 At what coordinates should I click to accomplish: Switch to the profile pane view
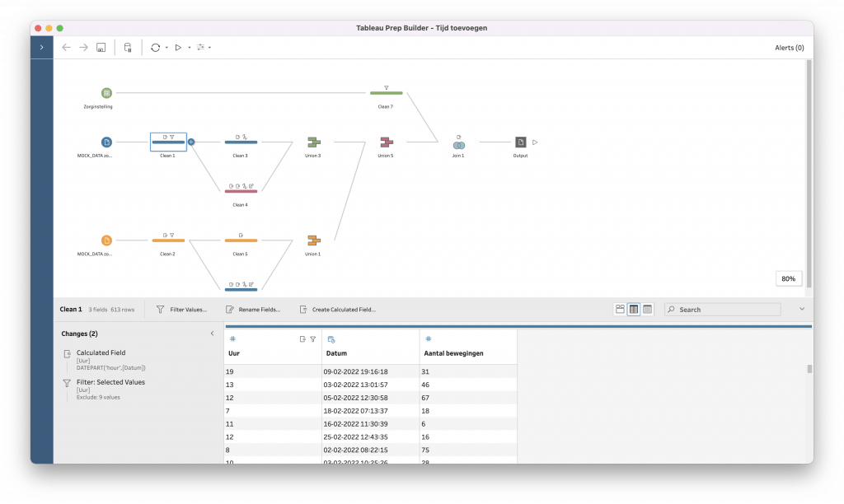(620, 310)
